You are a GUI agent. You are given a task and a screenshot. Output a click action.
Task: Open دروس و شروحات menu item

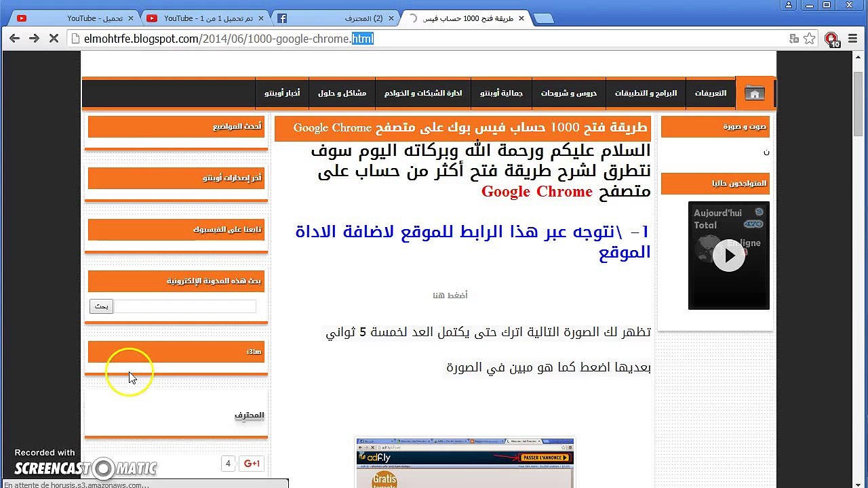tap(568, 94)
